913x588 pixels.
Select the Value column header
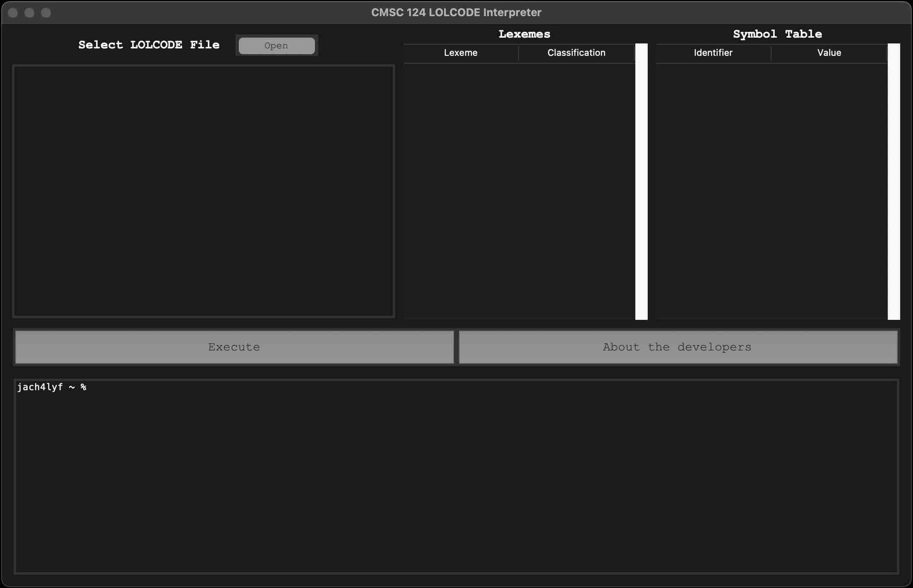click(829, 53)
